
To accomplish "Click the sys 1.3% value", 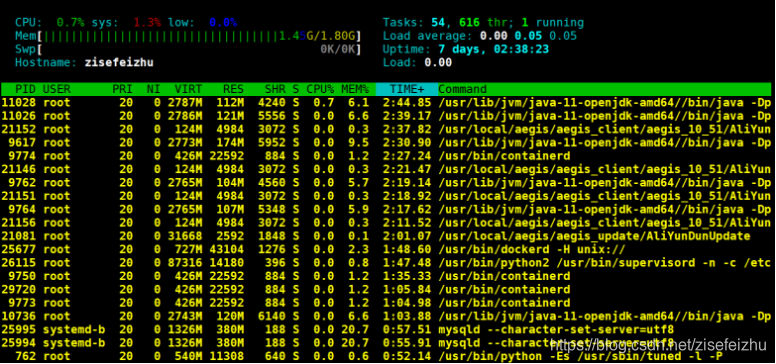I will (147, 23).
